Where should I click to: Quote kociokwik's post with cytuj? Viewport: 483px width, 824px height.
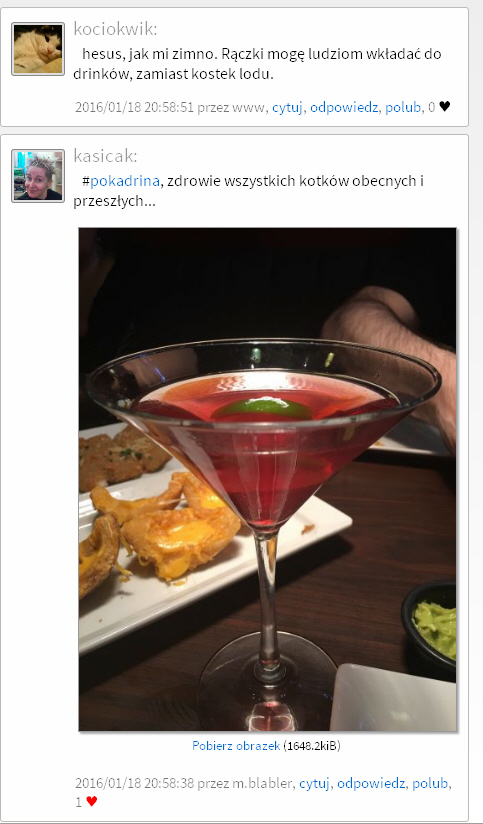coord(287,108)
